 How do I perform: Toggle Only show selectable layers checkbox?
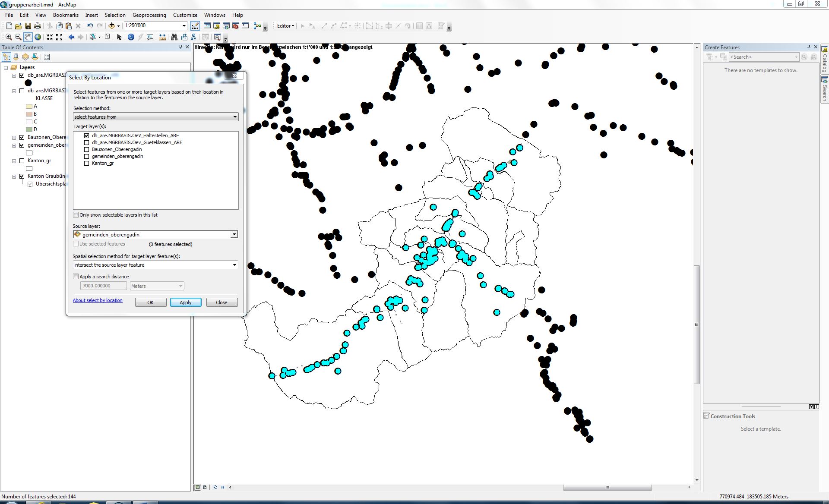(x=76, y=215)
